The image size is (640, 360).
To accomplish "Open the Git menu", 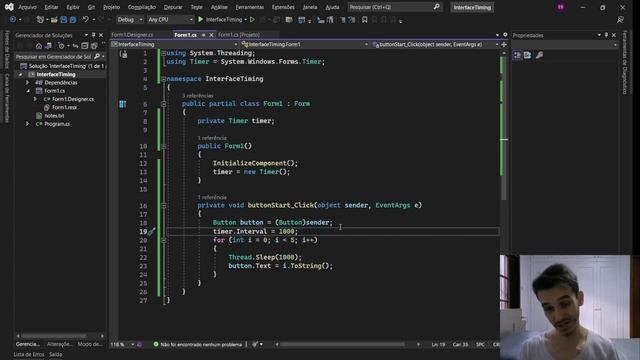I will pos(91,7).
